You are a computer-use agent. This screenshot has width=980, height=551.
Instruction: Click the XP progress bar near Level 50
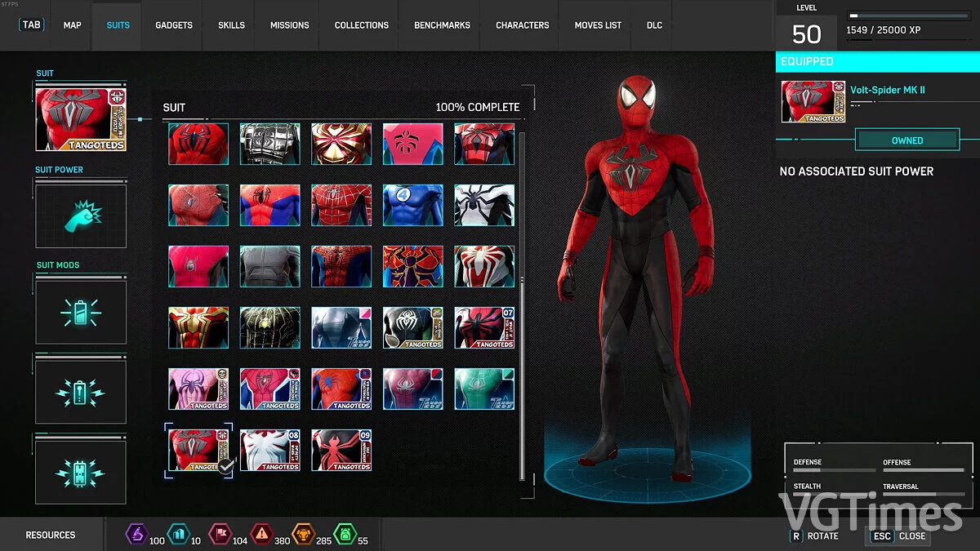(909, 14)
